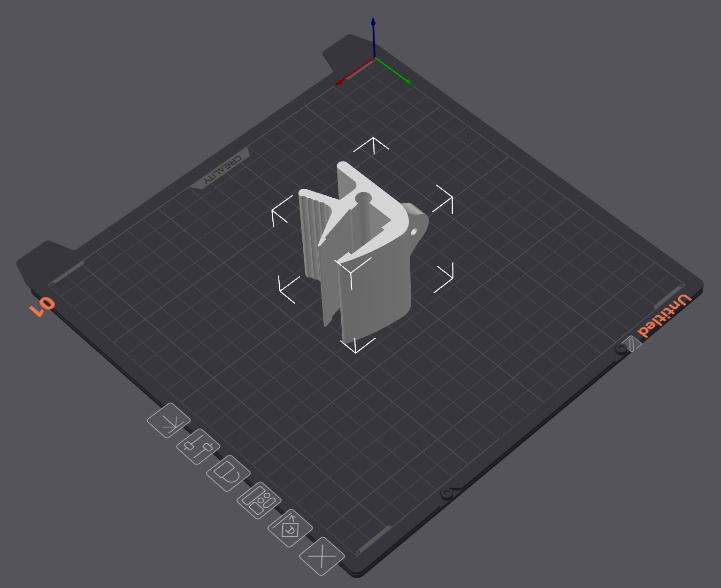
Task: Click the auto-orient objects plate icon
Action: pos(290,528)
